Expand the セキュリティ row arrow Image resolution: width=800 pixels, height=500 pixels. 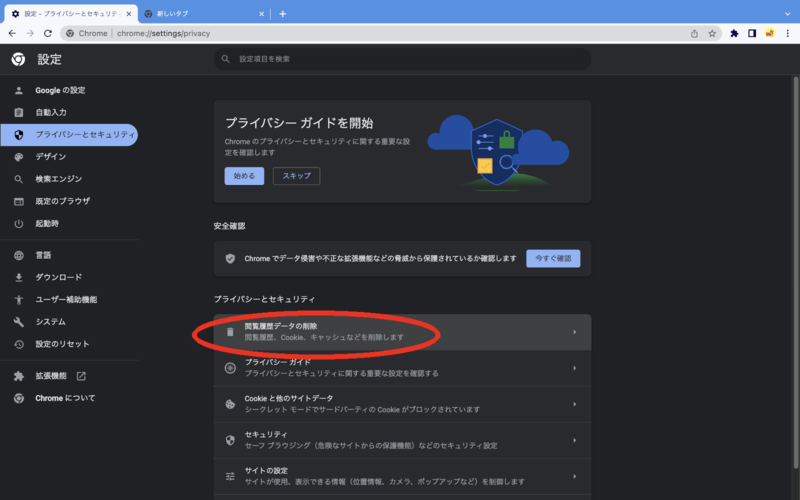[574, 440]
